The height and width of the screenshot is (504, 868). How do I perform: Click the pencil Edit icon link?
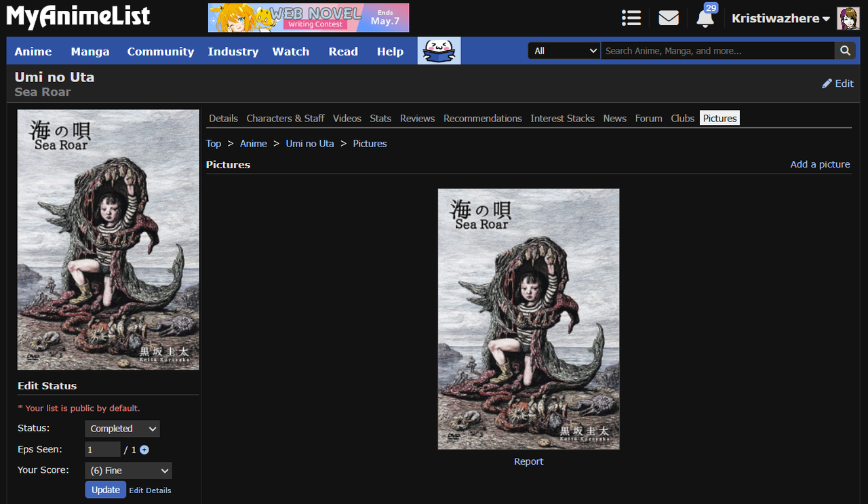coord(837,83)
